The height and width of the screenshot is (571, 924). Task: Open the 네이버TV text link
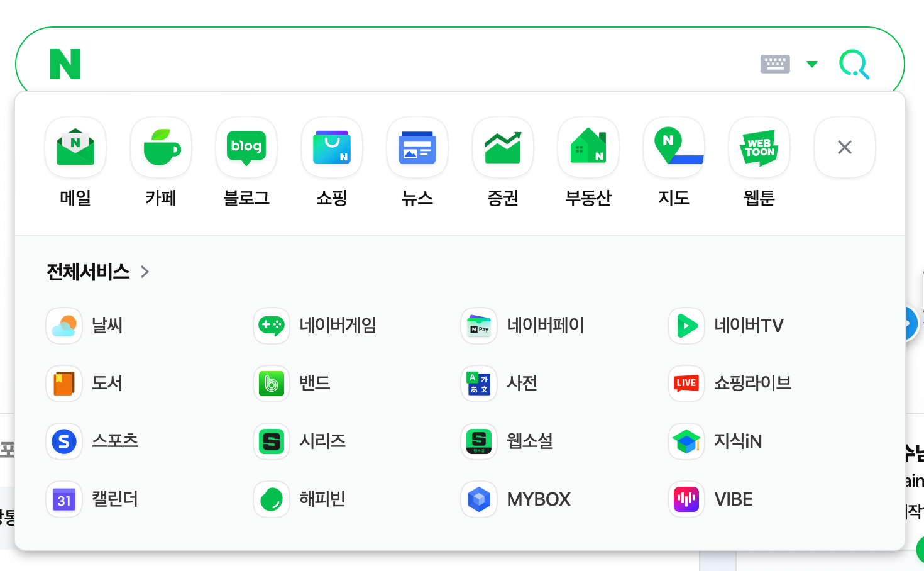(x=749, y=326)
